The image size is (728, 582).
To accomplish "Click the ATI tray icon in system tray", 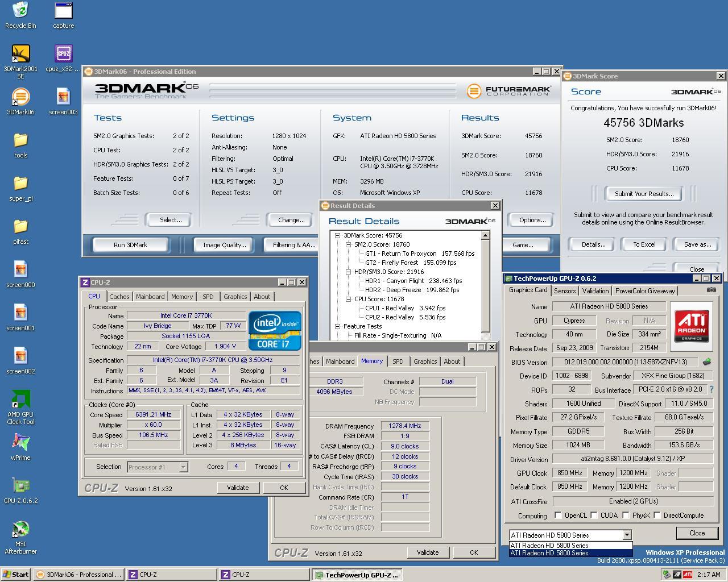I will tap(687, 575).
